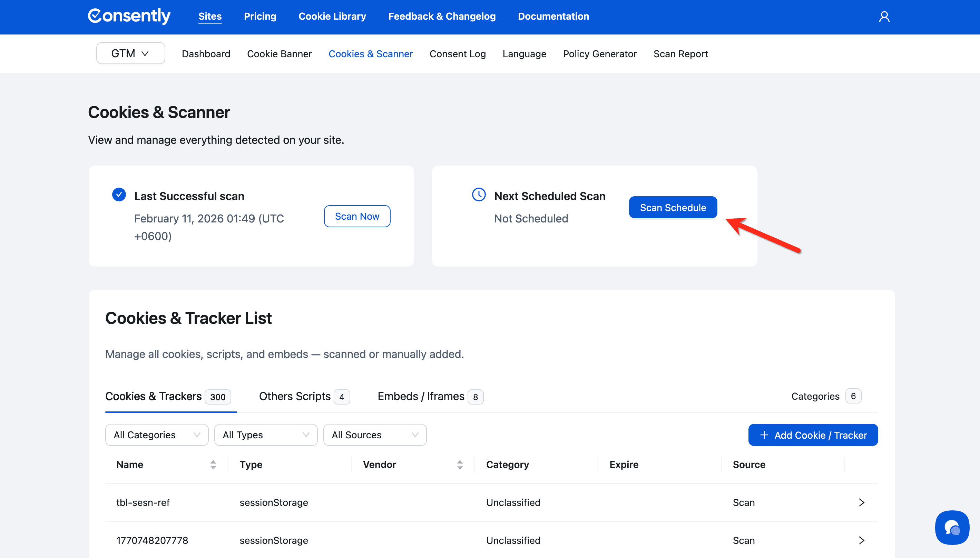Sort table by Name column arrows
The image size is (980, 558).
(213, 465)
